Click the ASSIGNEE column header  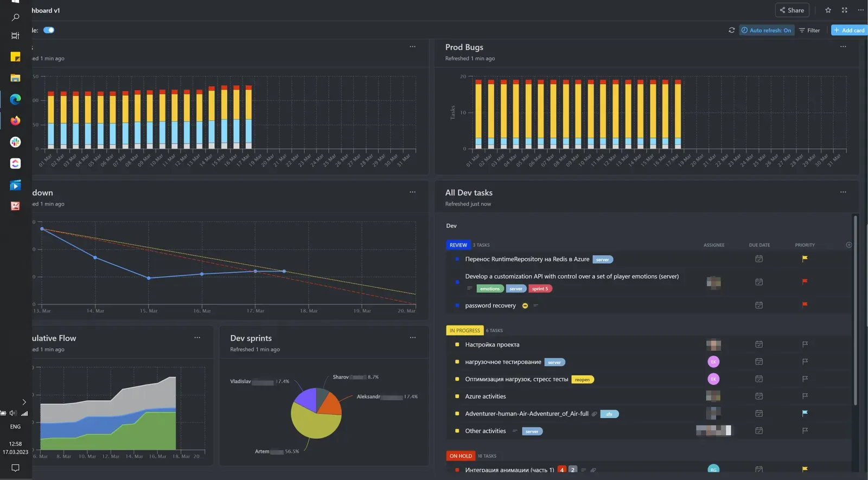click(714, 245)
